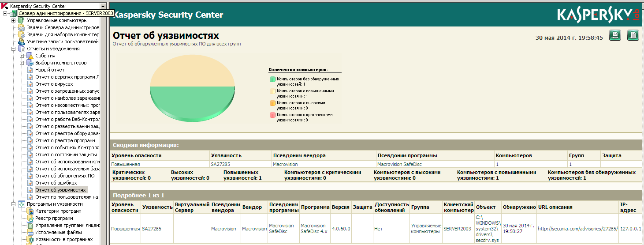Click red legend swatch for critical vulnerabilities
This screenshot has width=644, height=245.
tap(272, 115)
